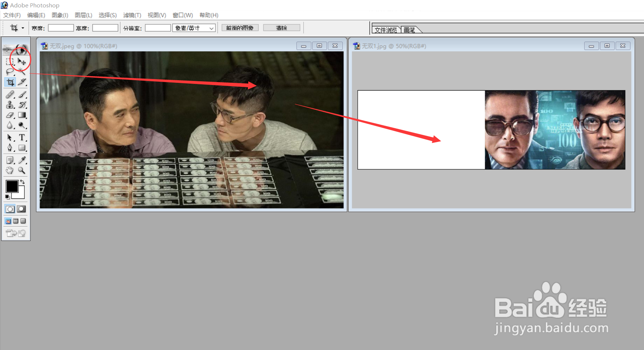
Task: Open the 视图(V) menu
Action: coord(157,15)
